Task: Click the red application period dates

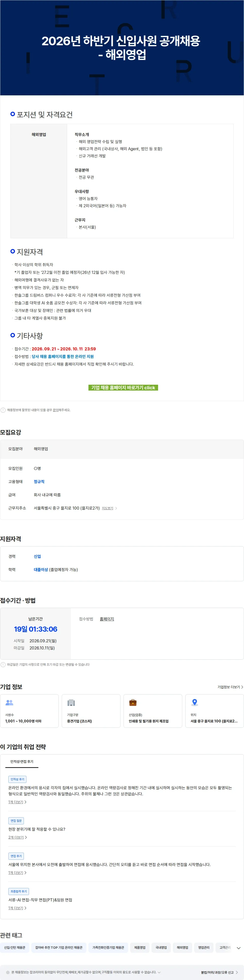Action: coord(64,348)
